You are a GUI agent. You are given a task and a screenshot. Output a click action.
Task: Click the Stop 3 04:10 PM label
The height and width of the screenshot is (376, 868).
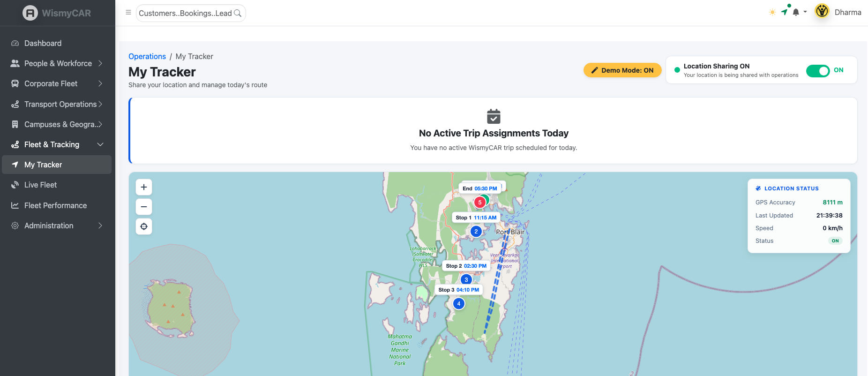(x=458, y=290)
